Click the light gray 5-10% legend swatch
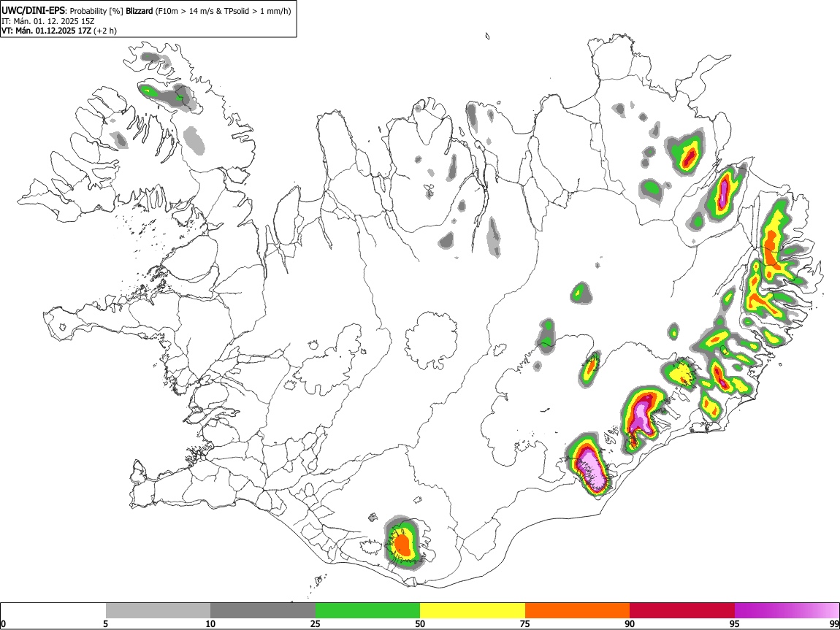 [158, 611]
